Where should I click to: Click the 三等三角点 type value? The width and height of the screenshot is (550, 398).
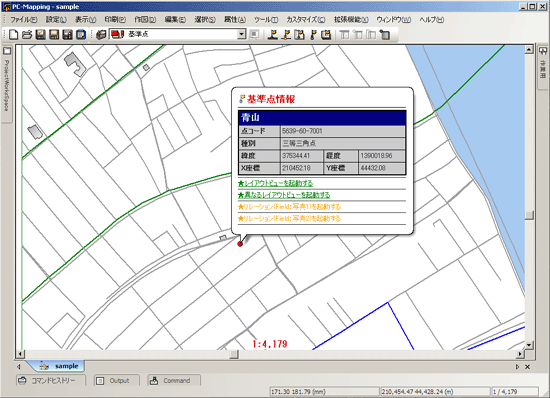click(299, 143)
